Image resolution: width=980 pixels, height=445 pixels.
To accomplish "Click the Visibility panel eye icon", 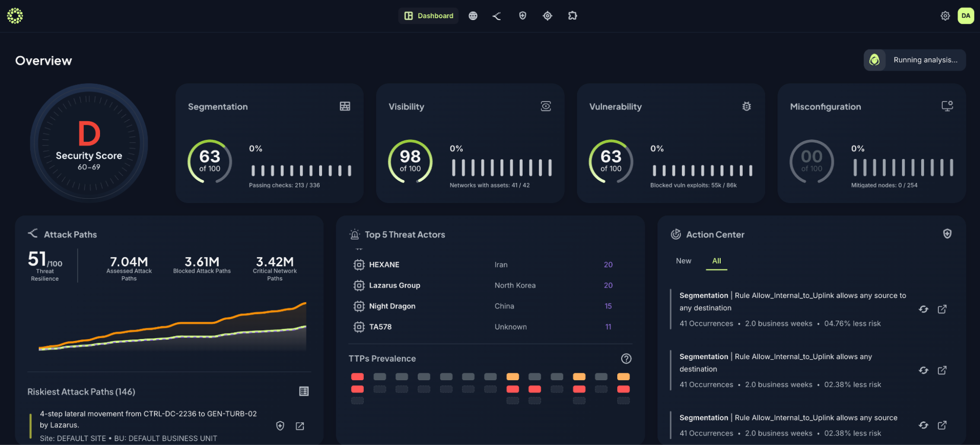I will pos(546,106).
